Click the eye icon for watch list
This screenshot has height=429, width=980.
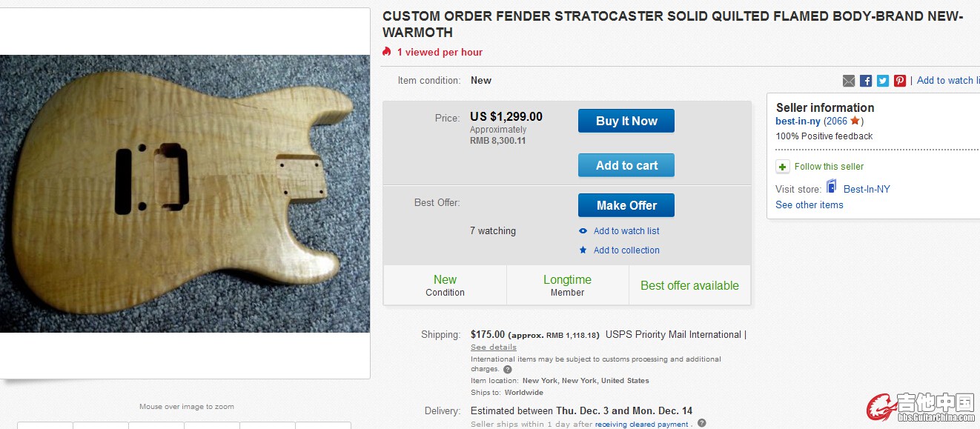click(x=583, y=231)
